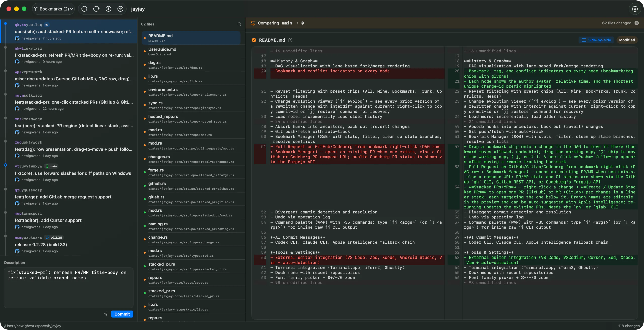This screenshot has width=644, height=330.
Task: Click the sparkle icon to generate a description
Action: click(106, 314)
